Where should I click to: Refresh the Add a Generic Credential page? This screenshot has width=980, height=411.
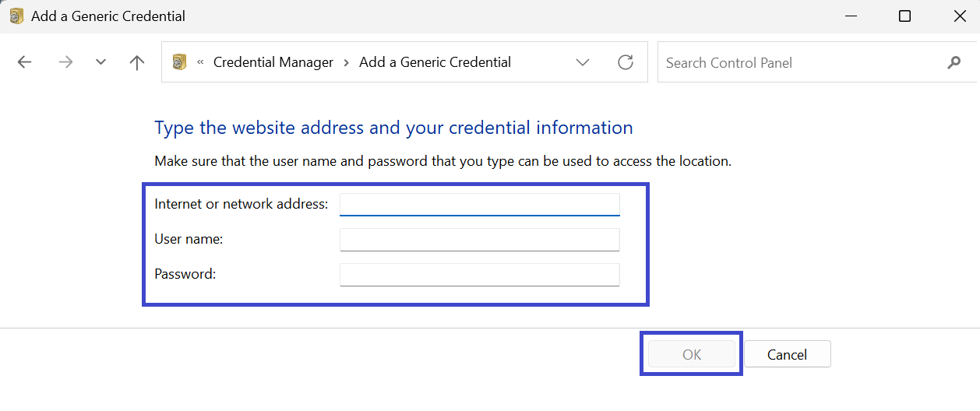[x=625, y=63]
